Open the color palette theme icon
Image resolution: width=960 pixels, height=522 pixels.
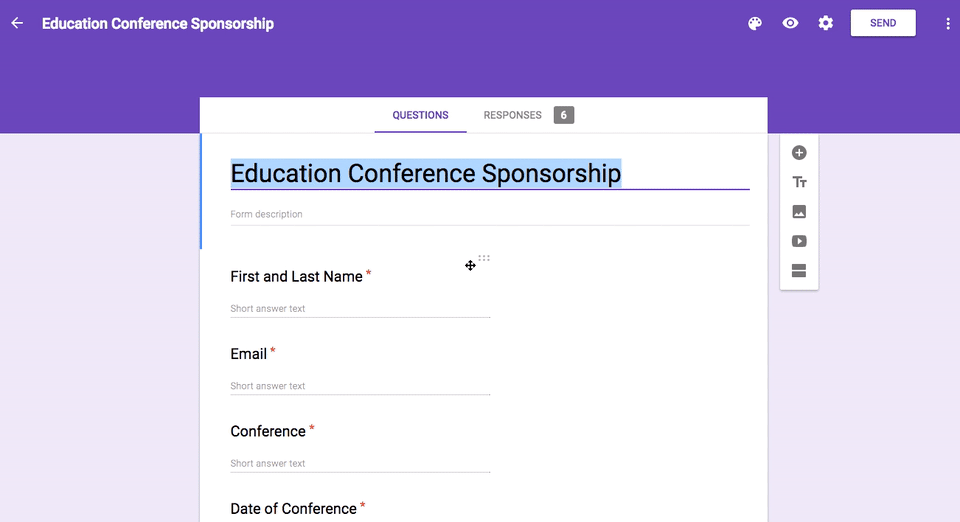(x=755, y=23)
